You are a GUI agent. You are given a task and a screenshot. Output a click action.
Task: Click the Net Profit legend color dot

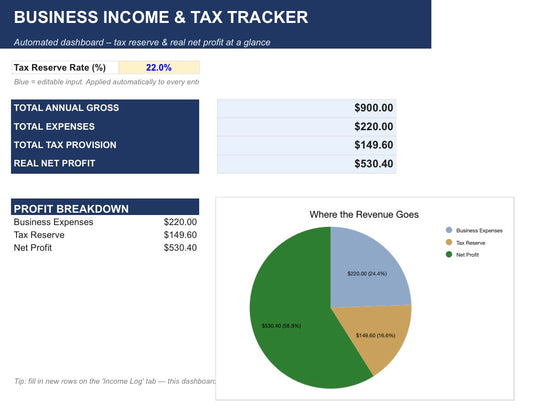(x=449, y=254)
